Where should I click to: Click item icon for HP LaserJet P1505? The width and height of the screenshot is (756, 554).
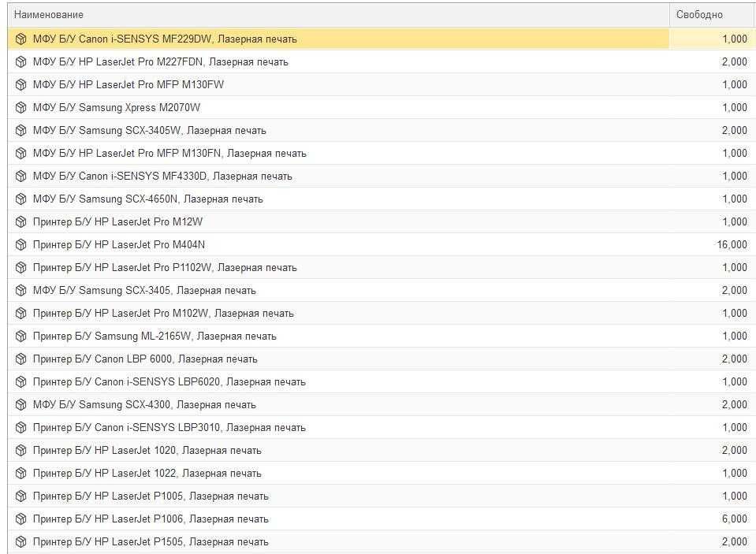[x=20, y=542]
